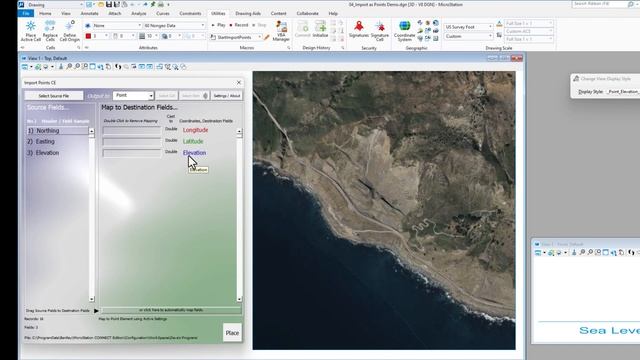The height and width of the screenshot is (360, 640).
Task: Click the search ribbon magnifier icon
Action: (x=631, y=4)
